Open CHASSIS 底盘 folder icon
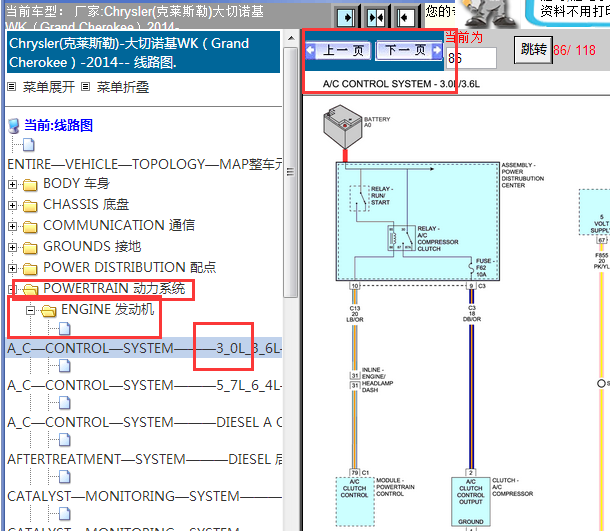The image size is (610, 531). pyautogui.click(x=30, y=205)
